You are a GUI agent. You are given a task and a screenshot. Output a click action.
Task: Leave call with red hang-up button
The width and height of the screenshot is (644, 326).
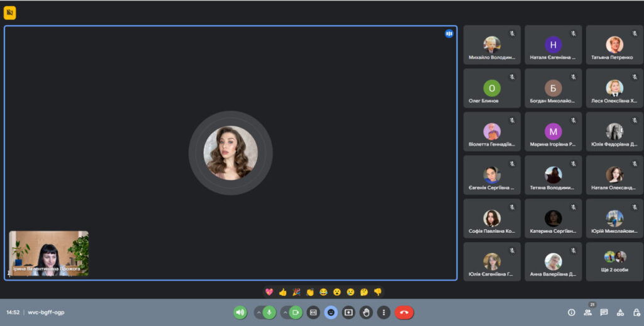tap(404, 312)
